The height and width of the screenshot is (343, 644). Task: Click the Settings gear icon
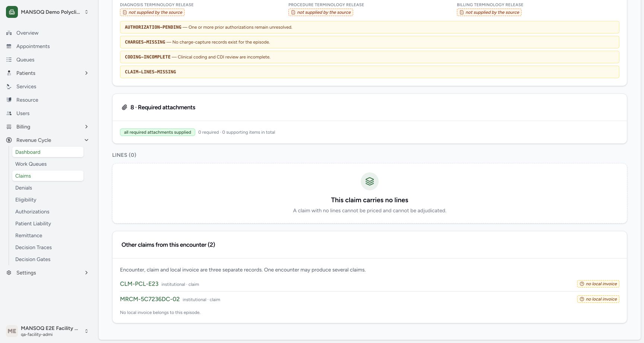9,273
